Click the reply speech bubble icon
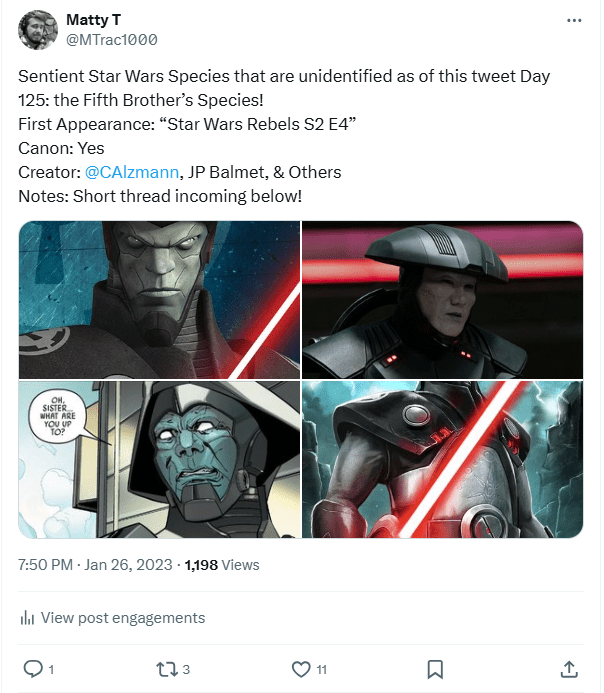The height and width of the screenshot is (693, 604). pos(33,668)
